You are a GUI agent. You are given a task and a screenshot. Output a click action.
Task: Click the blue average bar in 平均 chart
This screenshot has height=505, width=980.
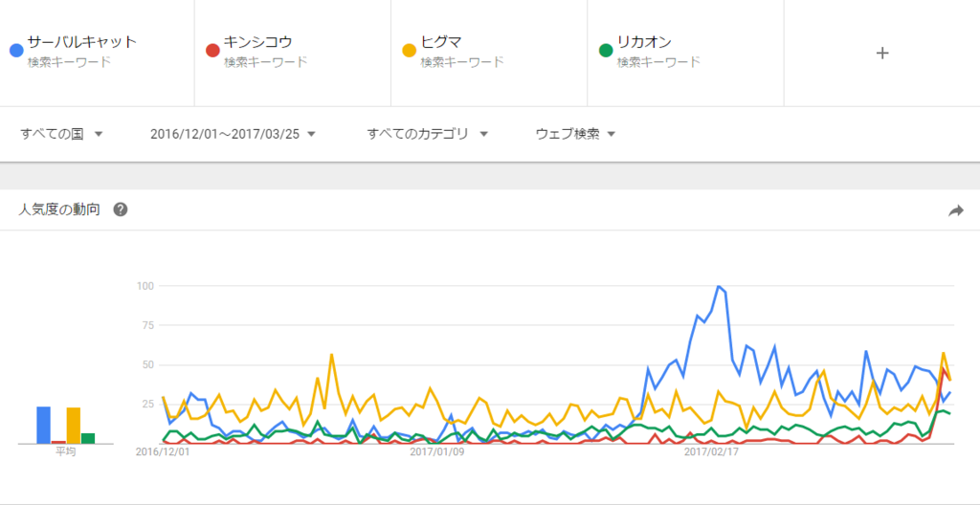(44, 425)
